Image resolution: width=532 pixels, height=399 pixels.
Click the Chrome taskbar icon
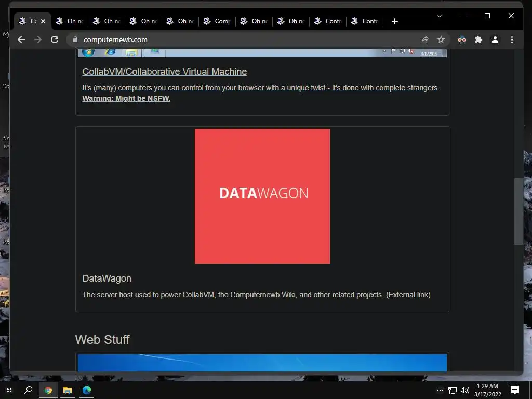[48, 390]
